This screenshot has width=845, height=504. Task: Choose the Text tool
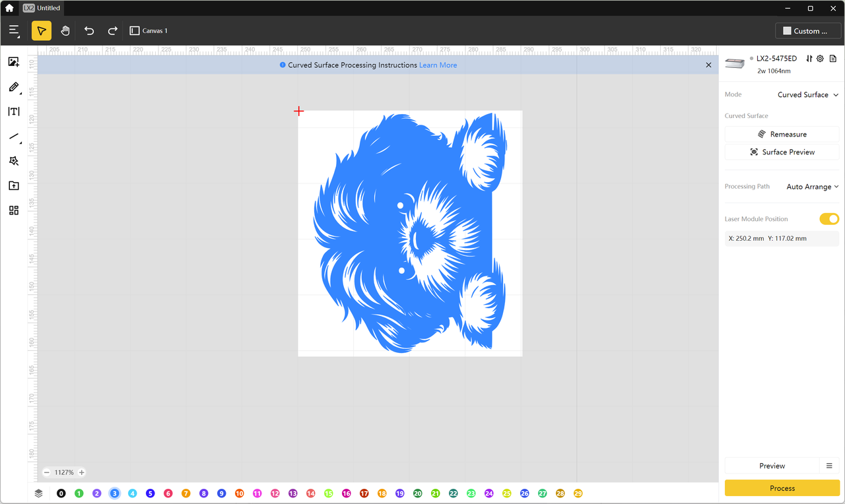(x=13, y=111)
